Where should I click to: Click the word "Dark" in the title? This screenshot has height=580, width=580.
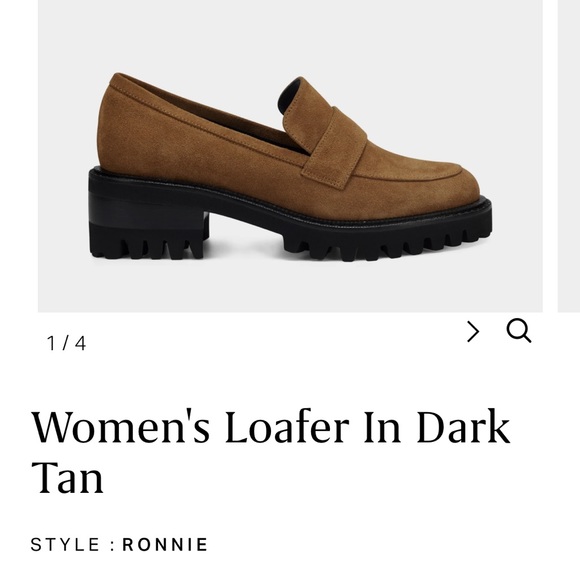click(464, 426)
